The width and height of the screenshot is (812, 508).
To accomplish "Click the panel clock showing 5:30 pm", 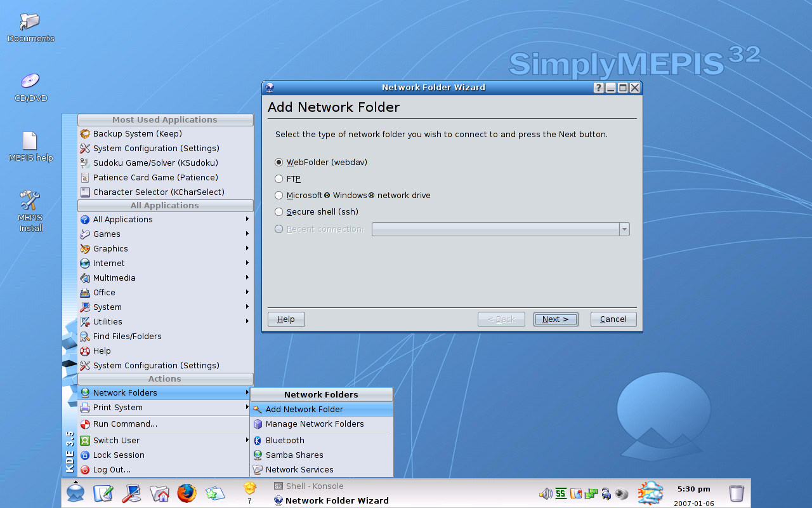I will [x=694, y=490].
